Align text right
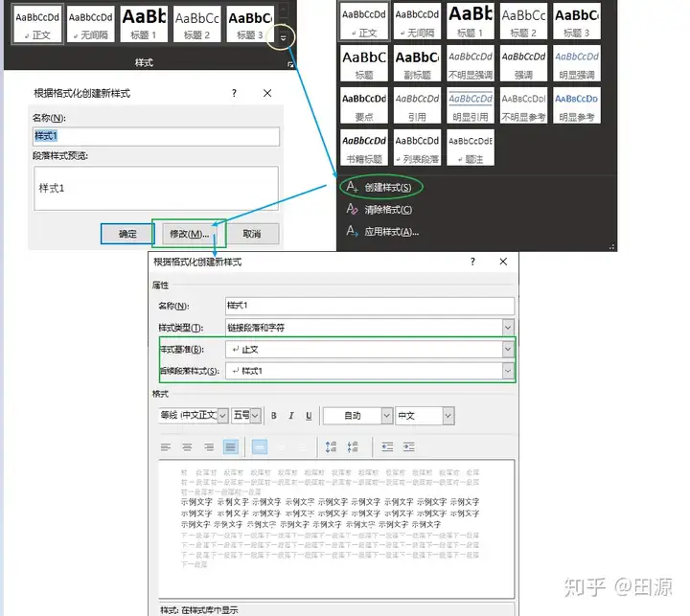Viewport: 690px width, 616px height. point(209,447)
